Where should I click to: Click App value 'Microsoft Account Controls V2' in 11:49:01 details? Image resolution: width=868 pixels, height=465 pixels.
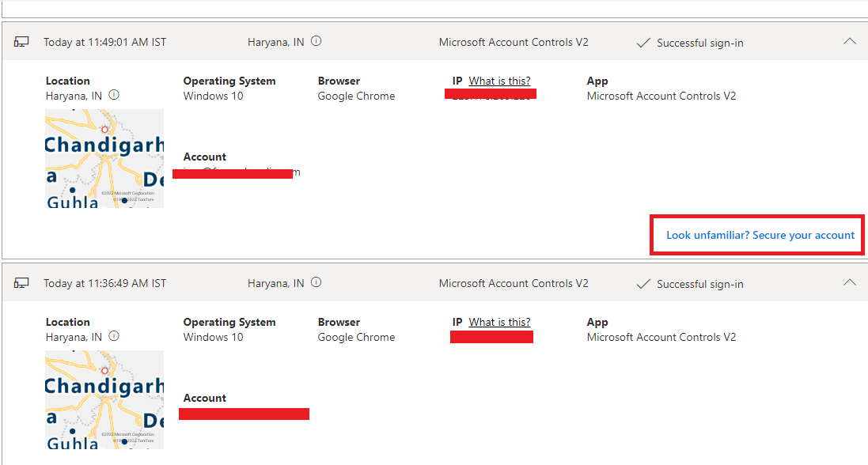[661, 96]
